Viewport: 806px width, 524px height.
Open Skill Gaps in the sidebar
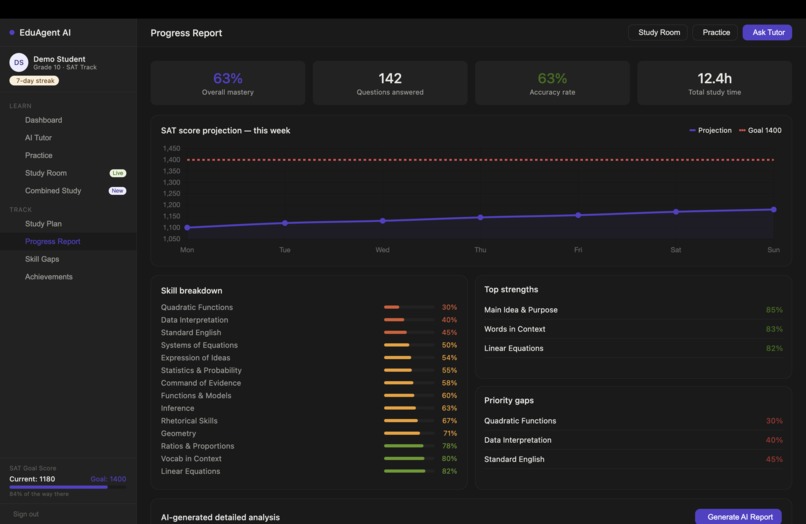(x=42, y=259)
